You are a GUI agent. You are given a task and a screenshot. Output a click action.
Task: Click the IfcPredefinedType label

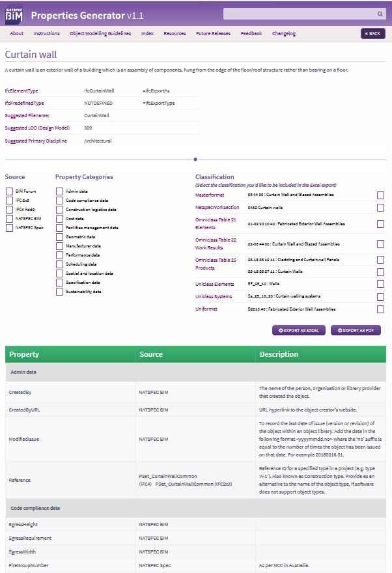[x=24, y=103]
